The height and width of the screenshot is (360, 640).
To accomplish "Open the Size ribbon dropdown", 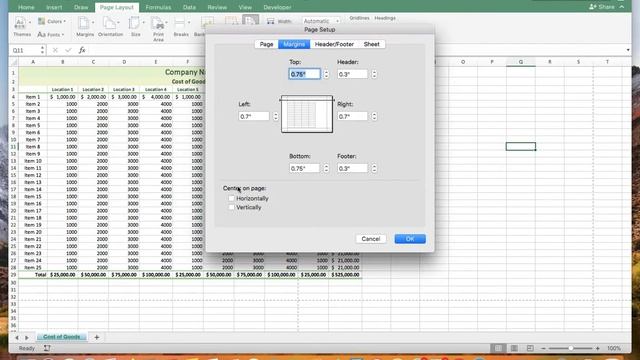I will tap(136, 27).
